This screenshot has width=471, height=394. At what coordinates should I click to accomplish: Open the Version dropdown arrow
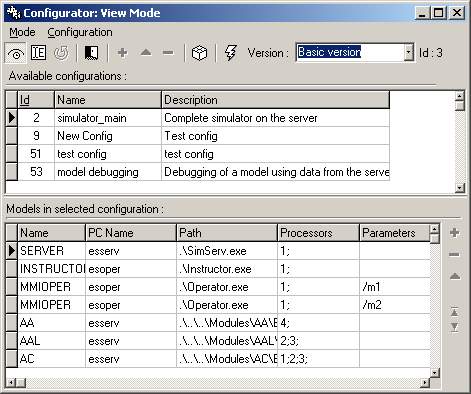point(409,52)
